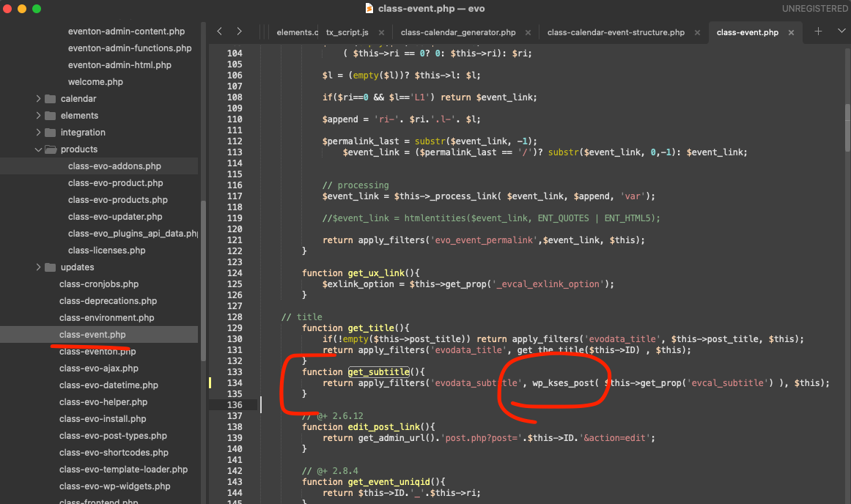Switch to the elements.c tab
The width and height of the screenshot is (851, 504).
[296, 32]
